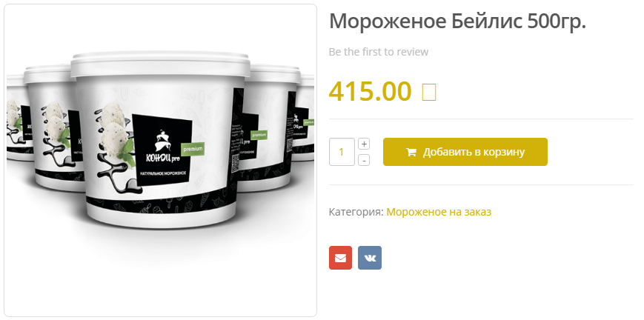Click Kondi pro logo on front bucket
Viewport: 644px width, 320px height.
[163, 149]
